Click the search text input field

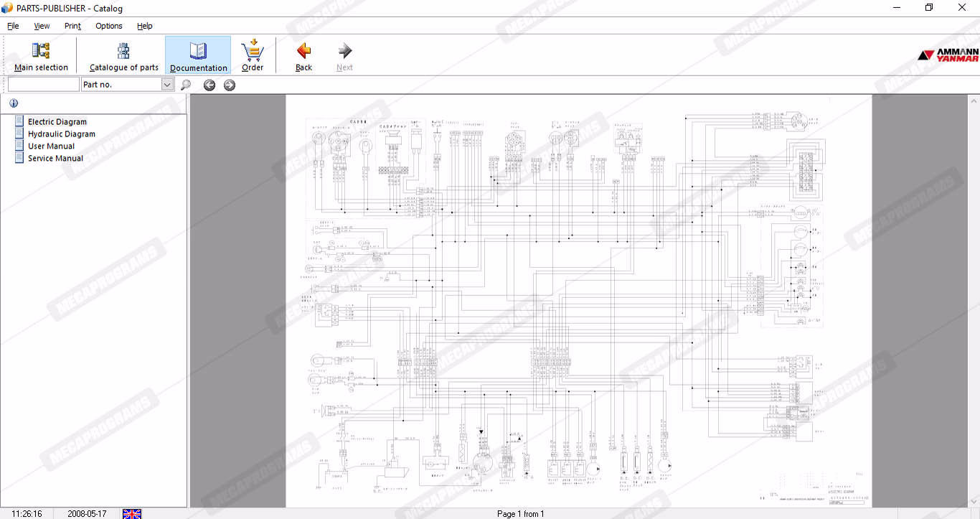(43, 85)
